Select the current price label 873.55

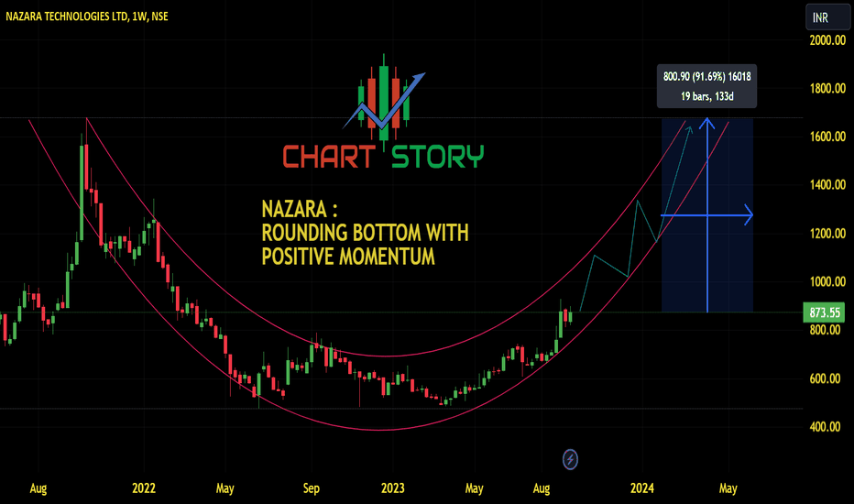824,312
